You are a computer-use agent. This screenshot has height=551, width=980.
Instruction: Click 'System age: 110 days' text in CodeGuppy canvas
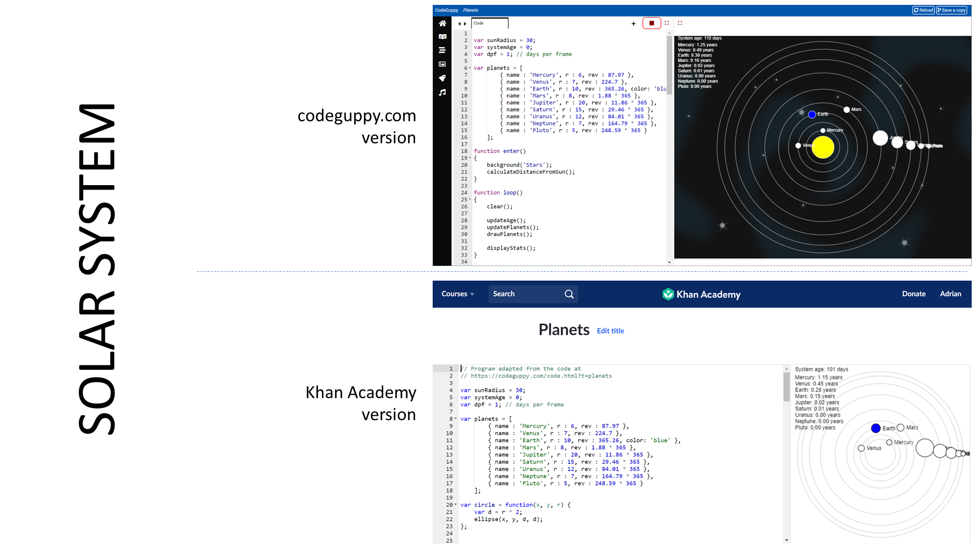[700, 38]
